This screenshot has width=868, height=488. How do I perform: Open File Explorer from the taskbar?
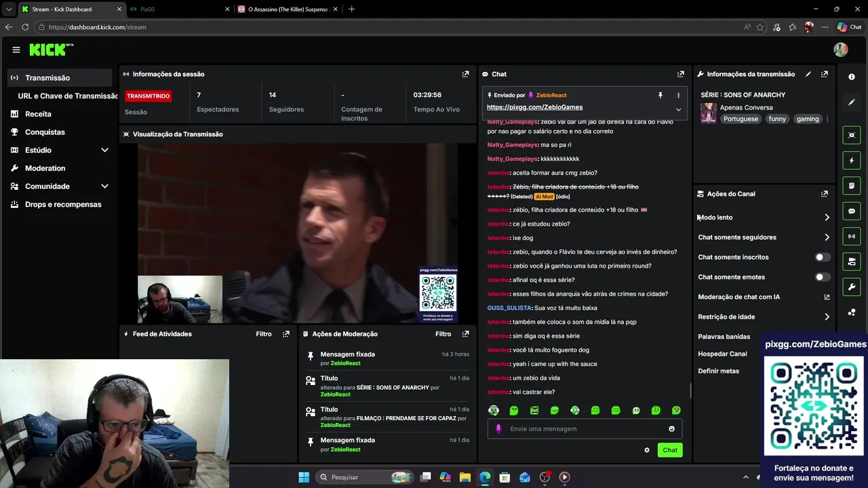point(465,477)
